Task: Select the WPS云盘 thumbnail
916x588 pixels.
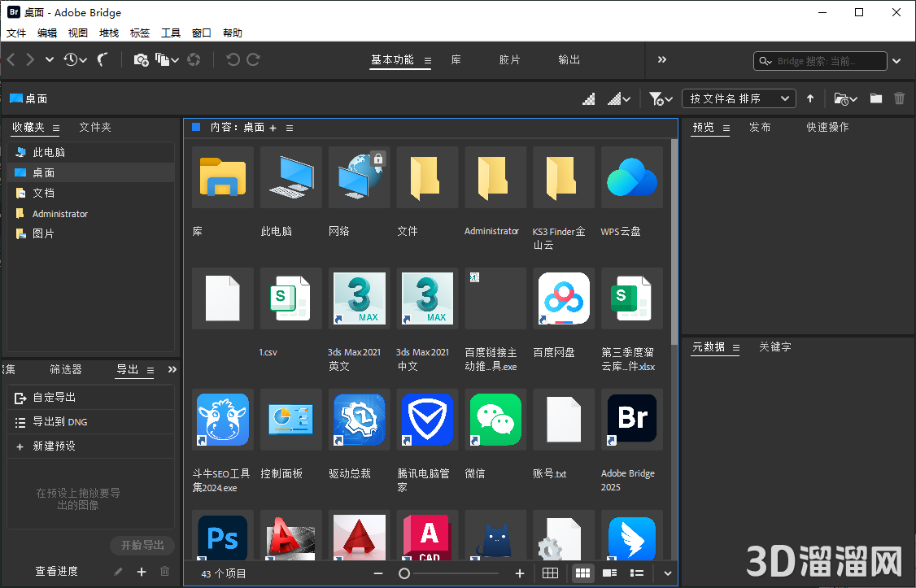Action: [632, 177]
